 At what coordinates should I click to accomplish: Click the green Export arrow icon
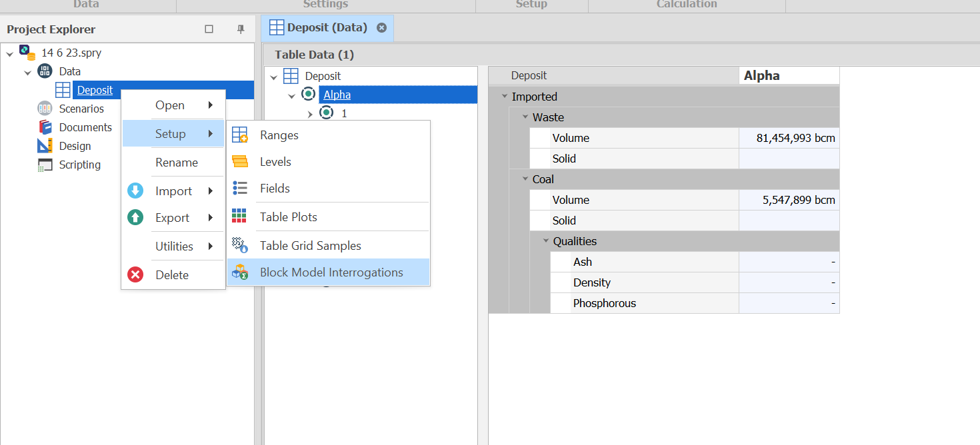[135, 218]
